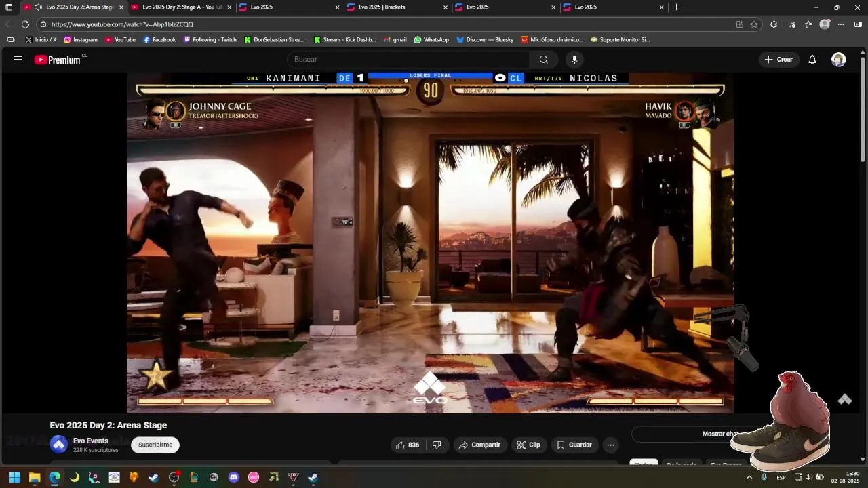Open Compartir share options
Screen dimensions: 868x488
pos(480,445)
